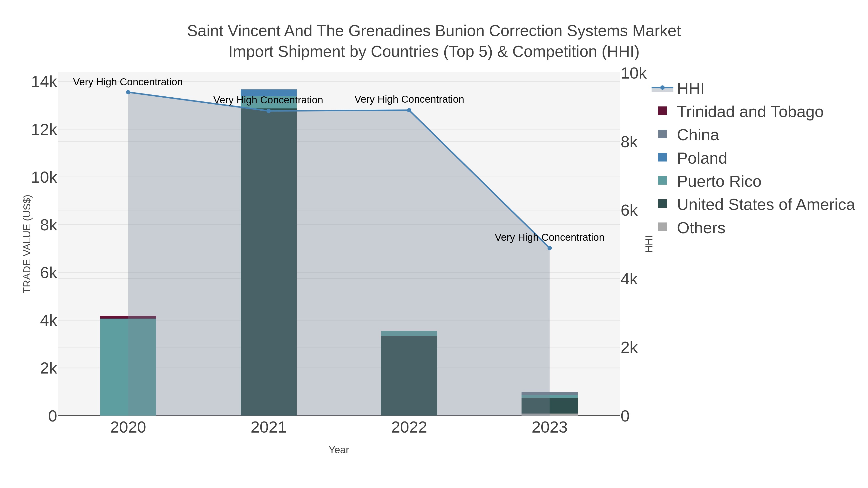Click the Others grey legend swatch
Image resolution: width=868 pixels, height=488 pixels.
(x=662, y=227)
